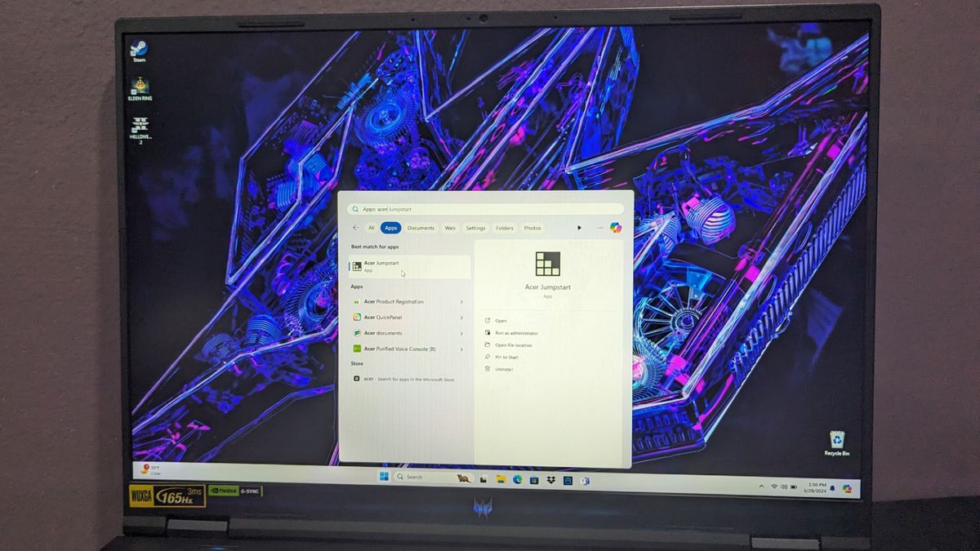Select the Settings filter tab
The image size is (980, 551).
475,228
